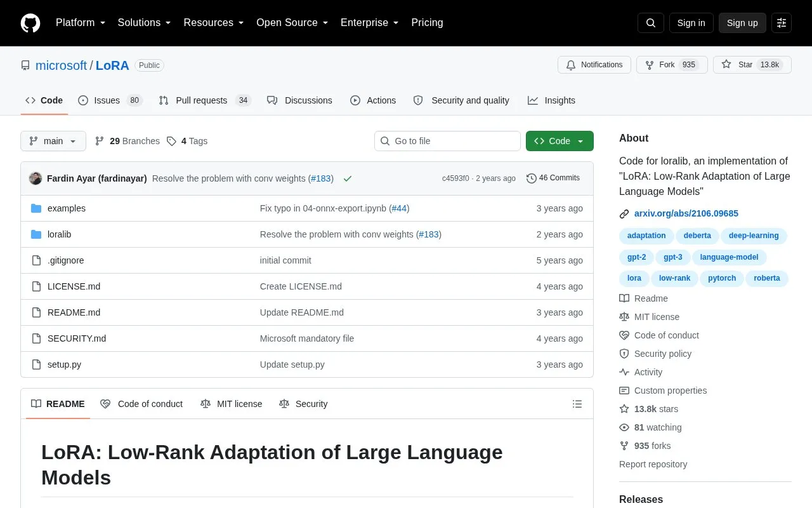Viewport: 812px width, 508px height.
Task: Switch to the Pull requests tab
Action: (205, 100)
